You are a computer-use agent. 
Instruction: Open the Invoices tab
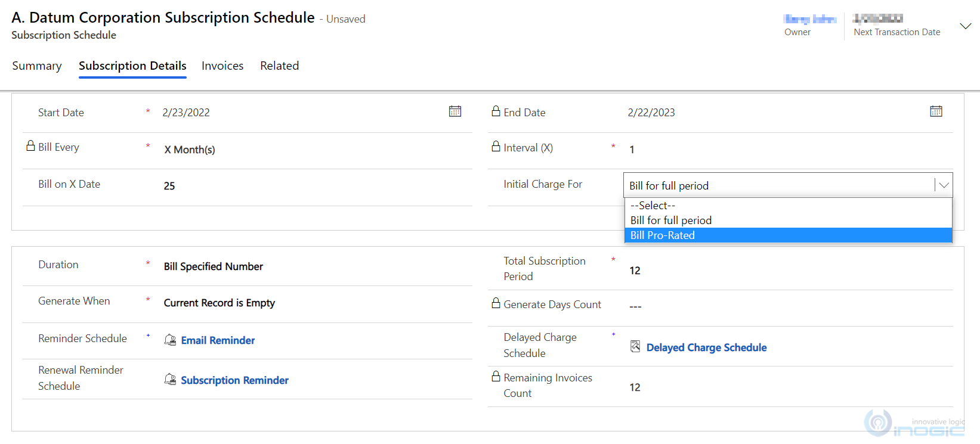coord(222,66)
